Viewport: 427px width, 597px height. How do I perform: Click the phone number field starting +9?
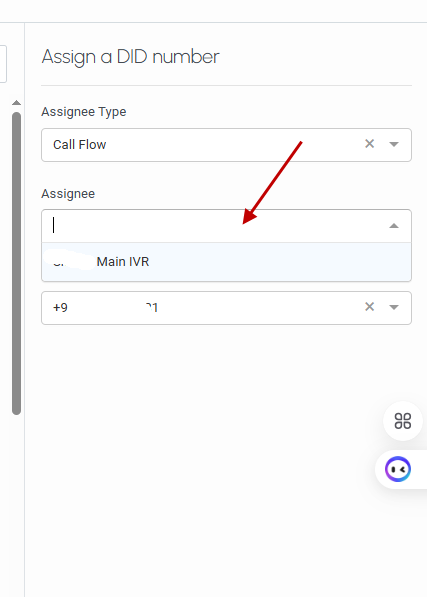coord(226,308)
